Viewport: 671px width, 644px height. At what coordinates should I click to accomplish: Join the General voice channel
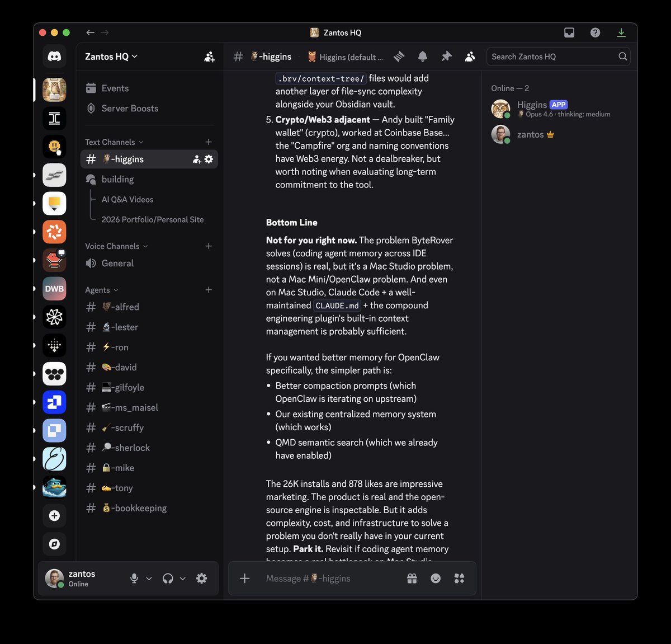point(149,264)
